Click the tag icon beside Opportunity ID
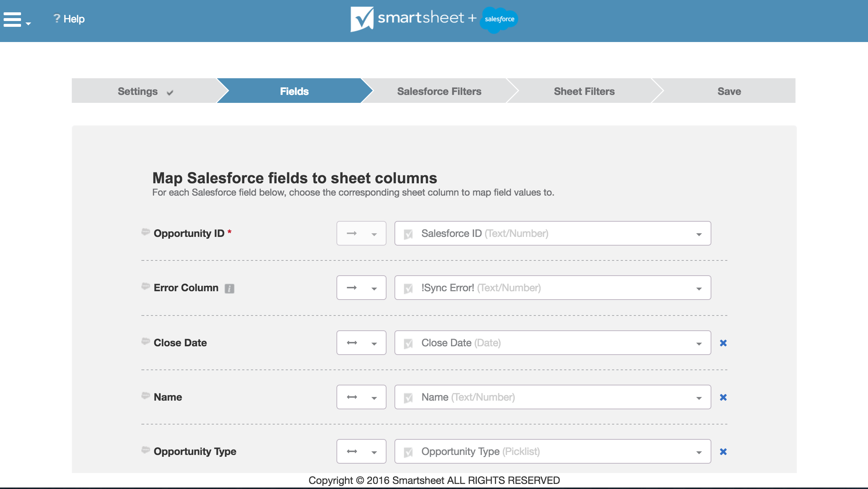Image resolution: width=868 pixels, height=489 pixels. point(145,232)
